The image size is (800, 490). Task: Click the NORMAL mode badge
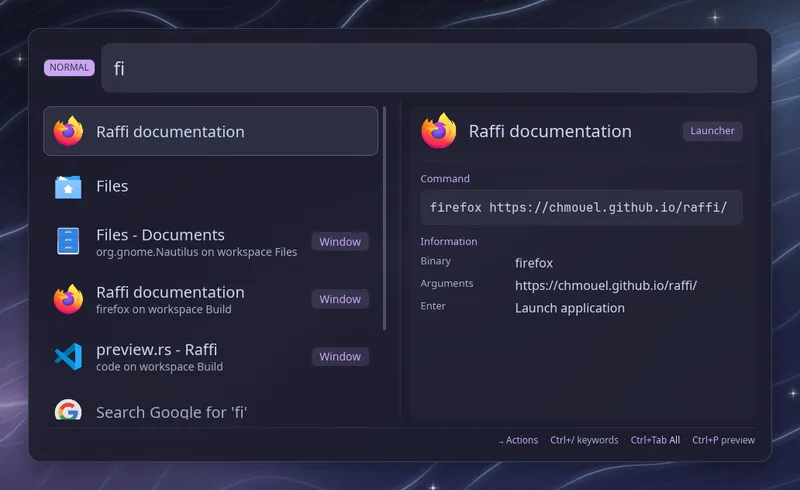point(69,67)
